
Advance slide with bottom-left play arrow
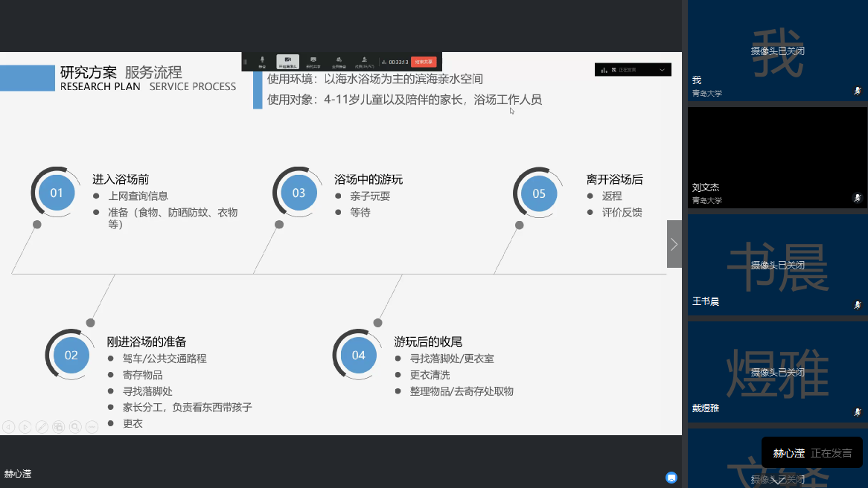pos(25,427)
